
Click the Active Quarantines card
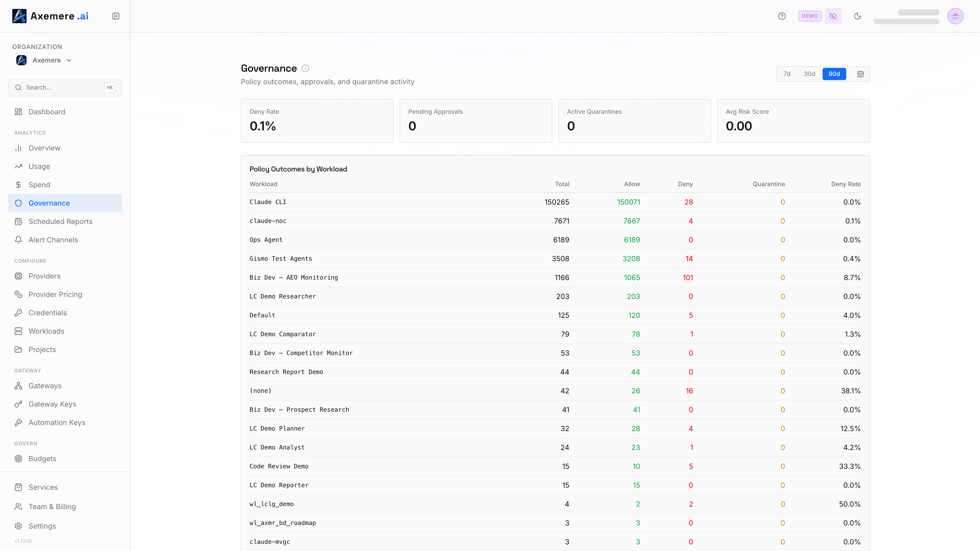click(634, 121)
